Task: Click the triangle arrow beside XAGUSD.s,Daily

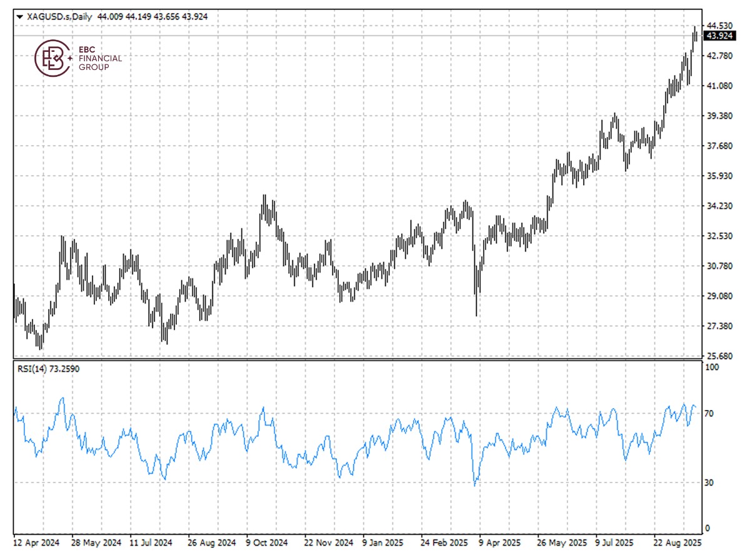Action: [20, 17]
